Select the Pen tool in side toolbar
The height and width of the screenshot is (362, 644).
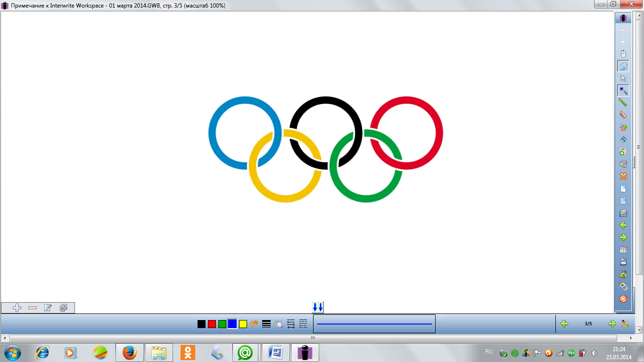click(x=623, y=90)
